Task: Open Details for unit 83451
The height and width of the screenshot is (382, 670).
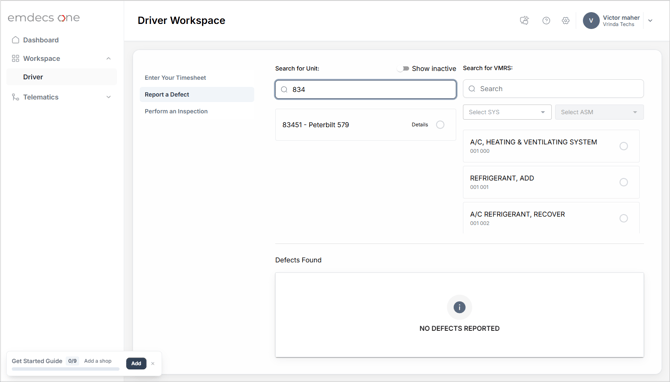Action: point(420,125)
